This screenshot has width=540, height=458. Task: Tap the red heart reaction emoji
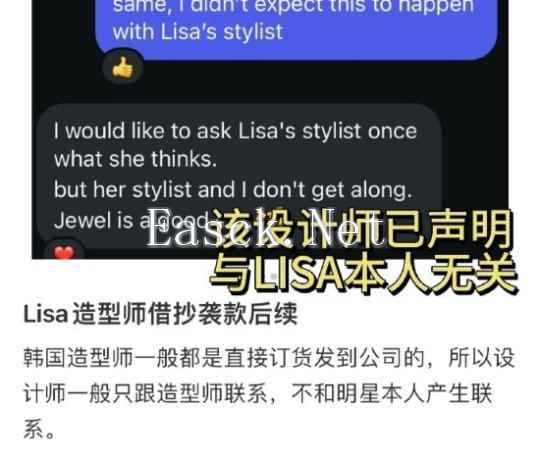point(64,250)
